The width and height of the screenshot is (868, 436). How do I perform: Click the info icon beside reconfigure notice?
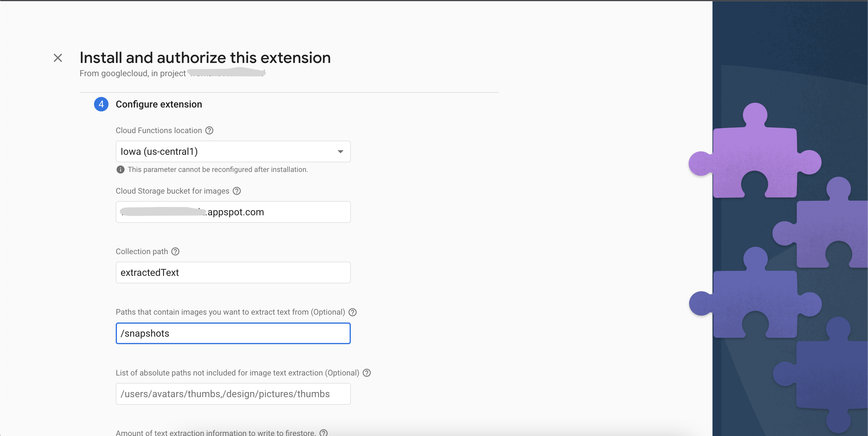pyautogui.click(x=120, y=169)
